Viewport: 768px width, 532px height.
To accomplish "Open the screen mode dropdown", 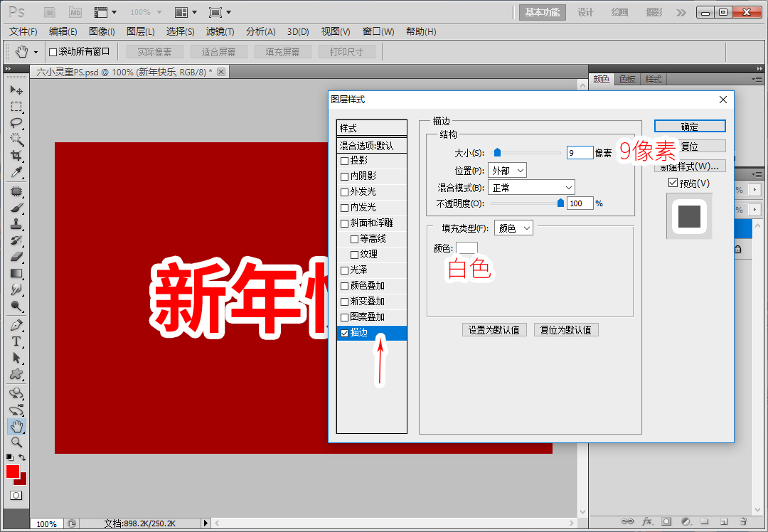I will point(220,12).
